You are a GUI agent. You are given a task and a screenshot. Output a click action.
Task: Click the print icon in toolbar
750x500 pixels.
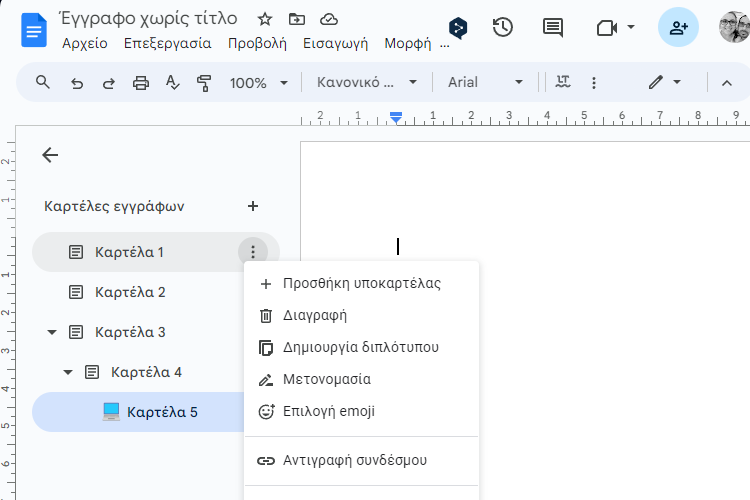point(141,83)
